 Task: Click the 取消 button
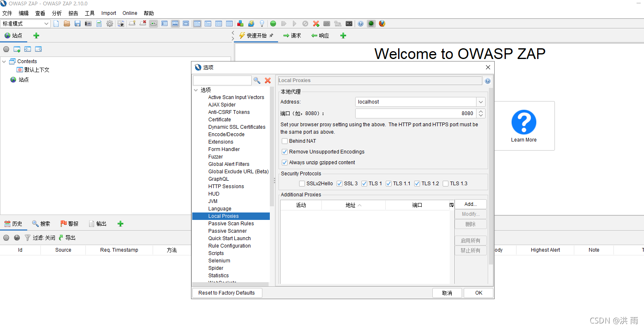click(x=447, y=293)
